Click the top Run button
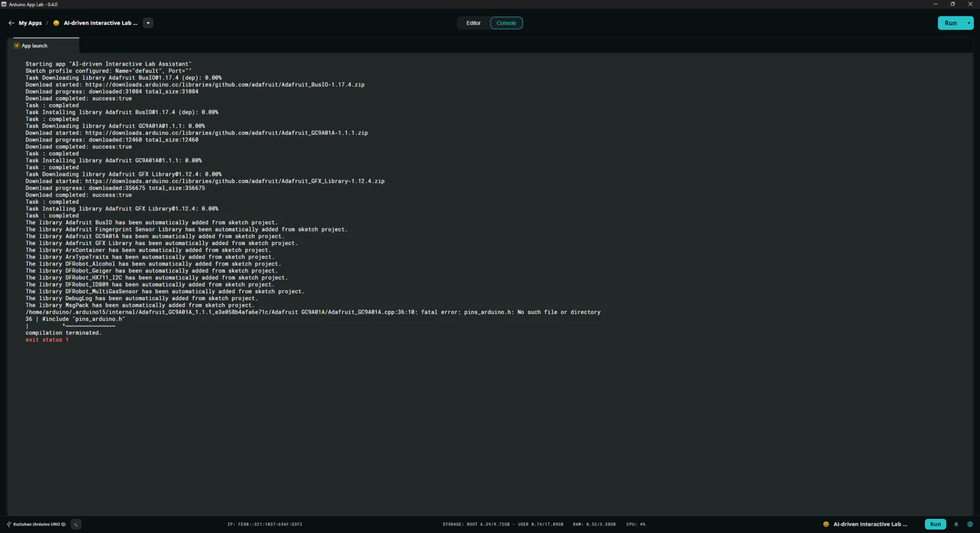The width and height of the screenshot is (980, 533). (x=951, y=23)
